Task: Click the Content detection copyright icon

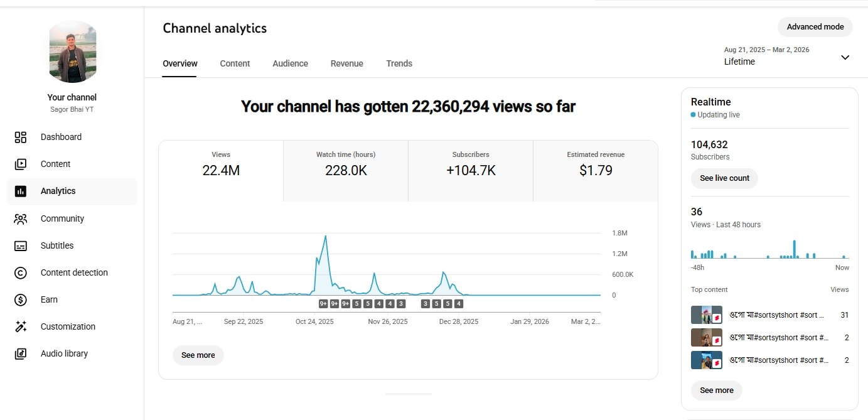Action: coord(21,273)
